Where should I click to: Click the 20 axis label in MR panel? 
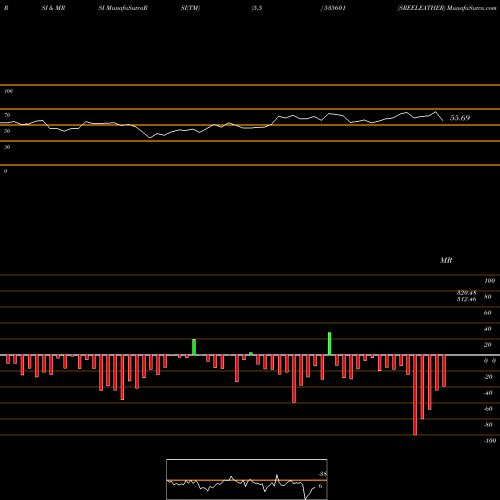pyautogui.click(x=488, y=345)
